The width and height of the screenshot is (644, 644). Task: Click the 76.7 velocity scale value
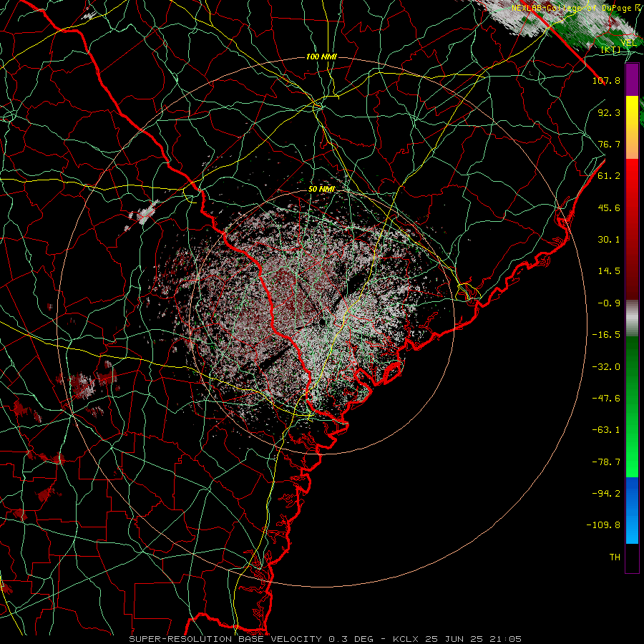point(609,144)
